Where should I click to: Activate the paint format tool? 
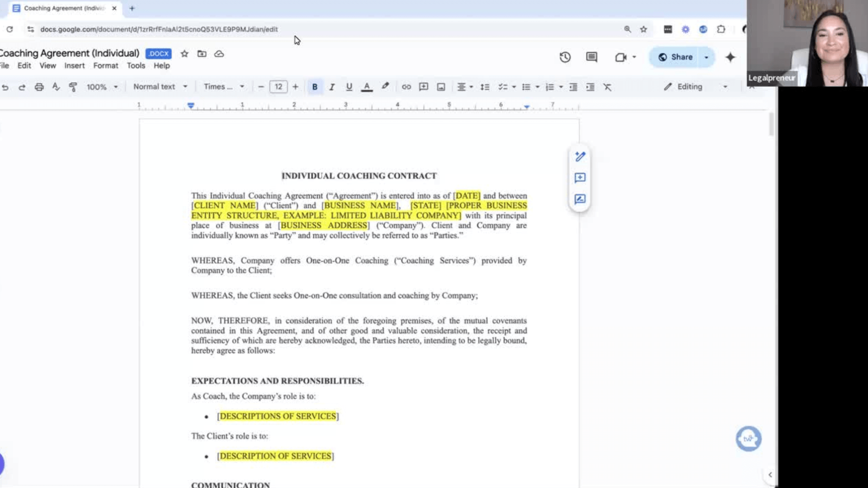coord(73,87)
